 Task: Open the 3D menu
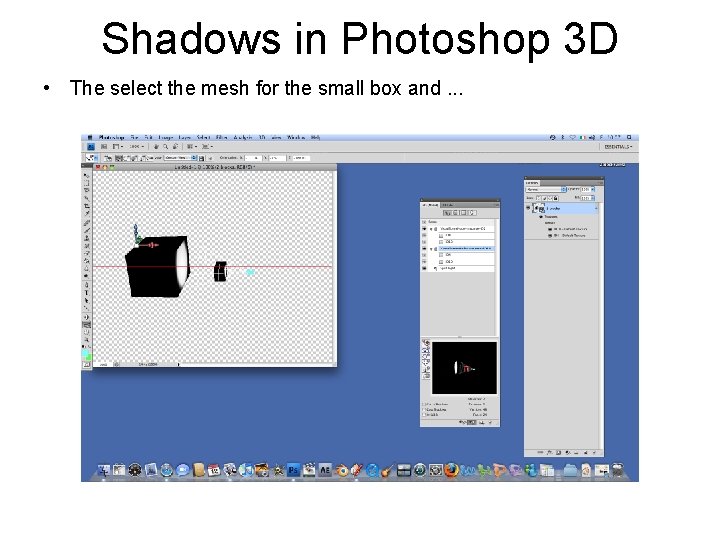point(261,137)
